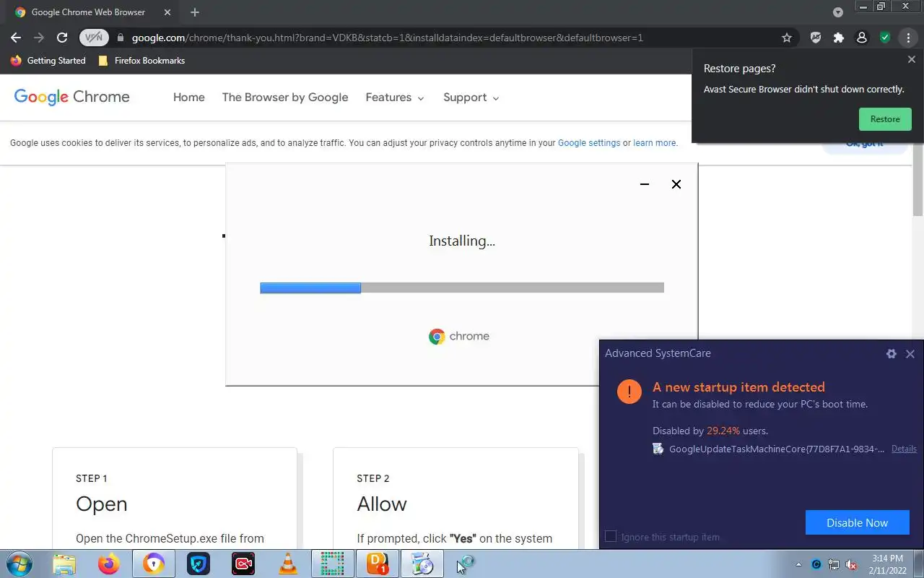Click the STEP 2 Allow card
The image size is (924, 578).
(456, 499)
